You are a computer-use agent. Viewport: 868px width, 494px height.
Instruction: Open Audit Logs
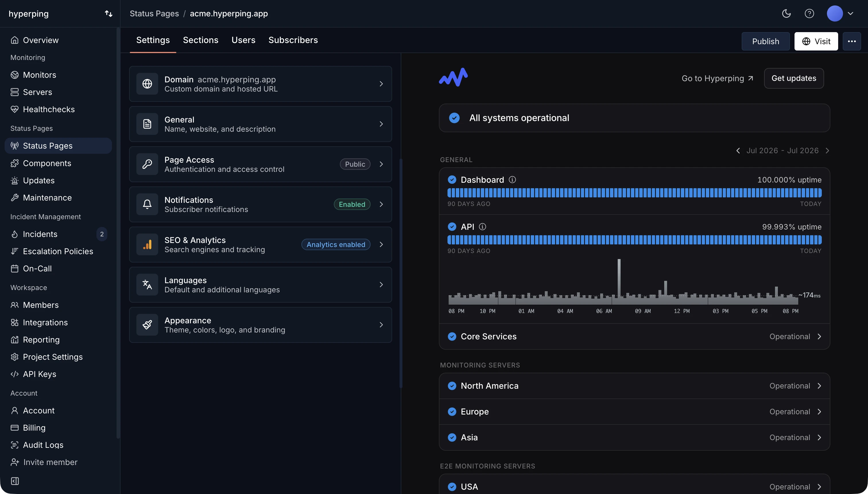click(58, 445)
